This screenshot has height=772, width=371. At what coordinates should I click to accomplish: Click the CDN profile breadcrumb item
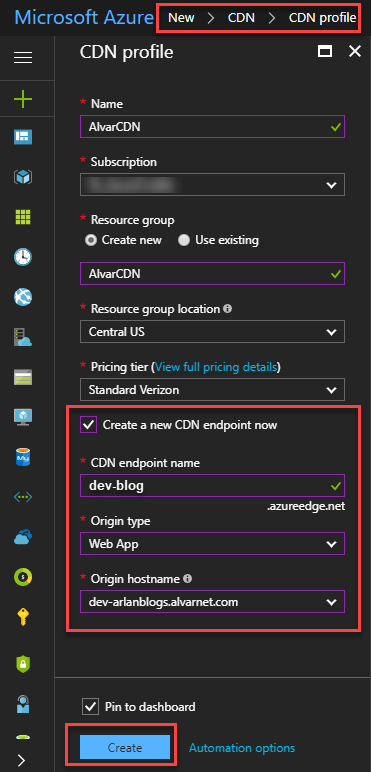click(323, 18)
